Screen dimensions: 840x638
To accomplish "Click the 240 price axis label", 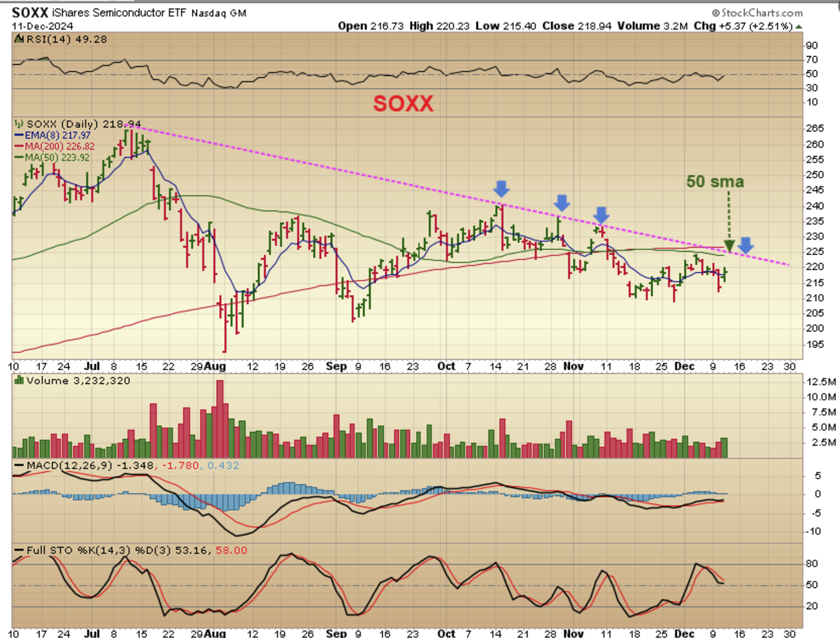I will pyautogui.click(x=815, y=205).
